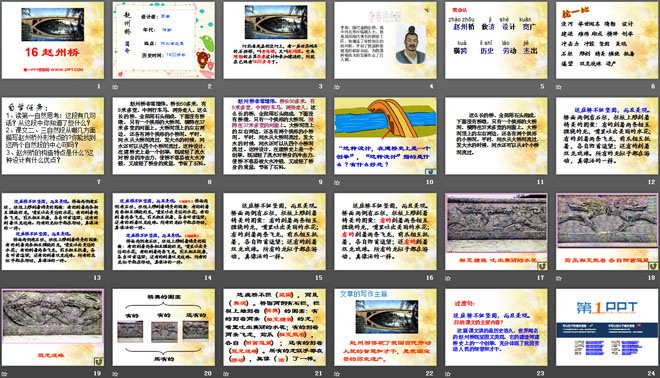Screen dimensions: 660x378
Task: Select slide 7 titled 自学任务
Action: (x=53, y=136)
